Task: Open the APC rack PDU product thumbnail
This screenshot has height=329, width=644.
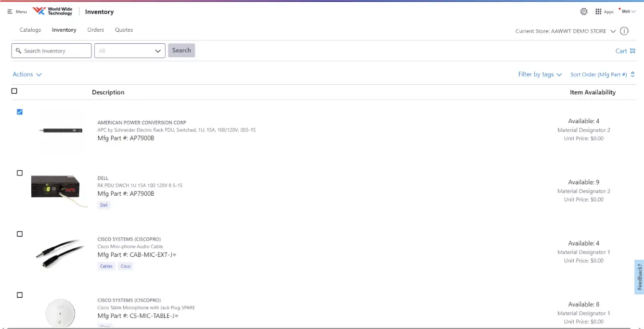Action: pyautogui.click(x=61, y=130)
